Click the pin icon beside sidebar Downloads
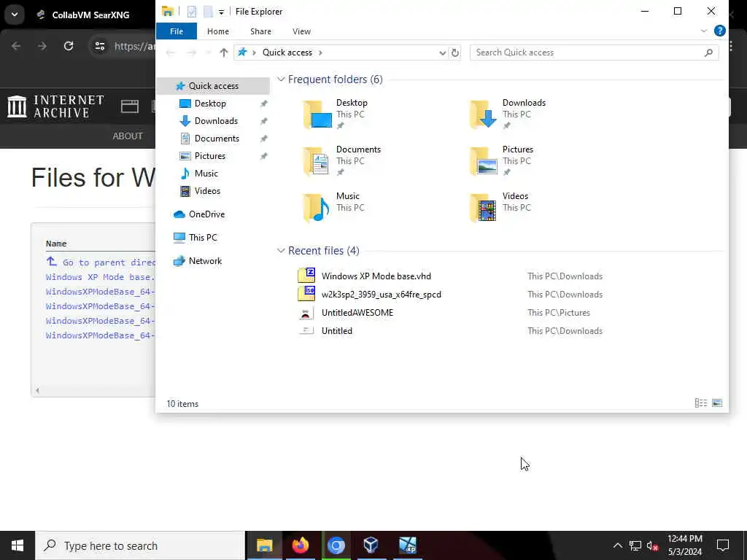747x560 pixels. point(263,122)
